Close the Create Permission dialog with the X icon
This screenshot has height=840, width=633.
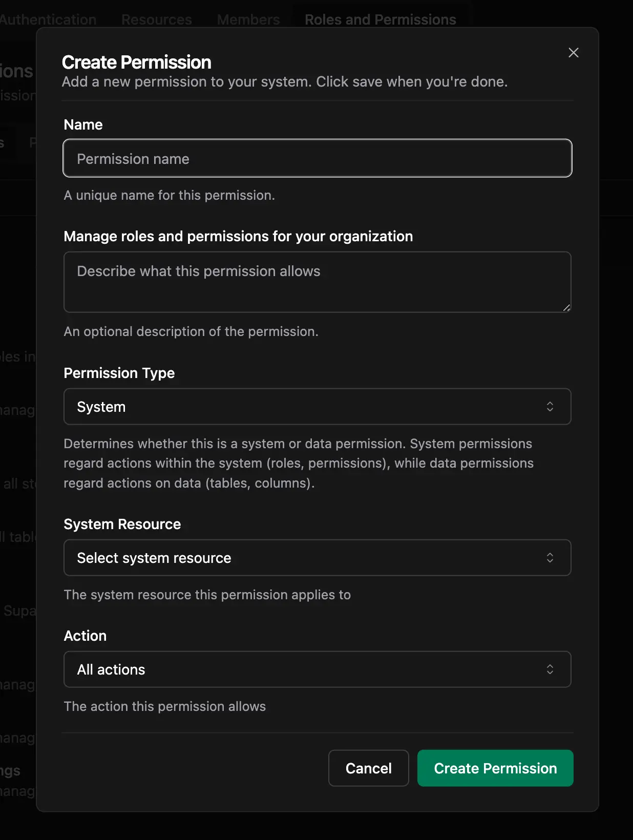point(573,52)
